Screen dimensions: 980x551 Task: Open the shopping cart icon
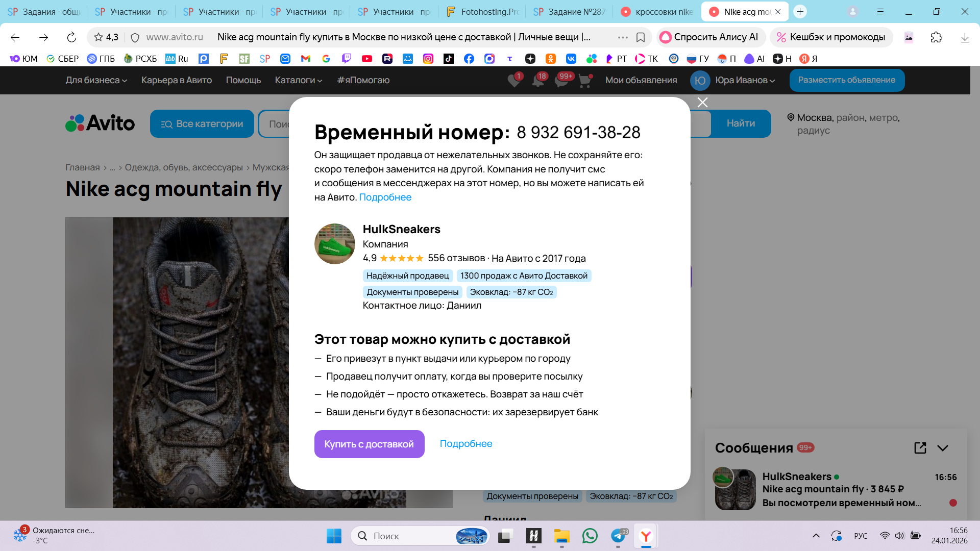tap(585, 81)
